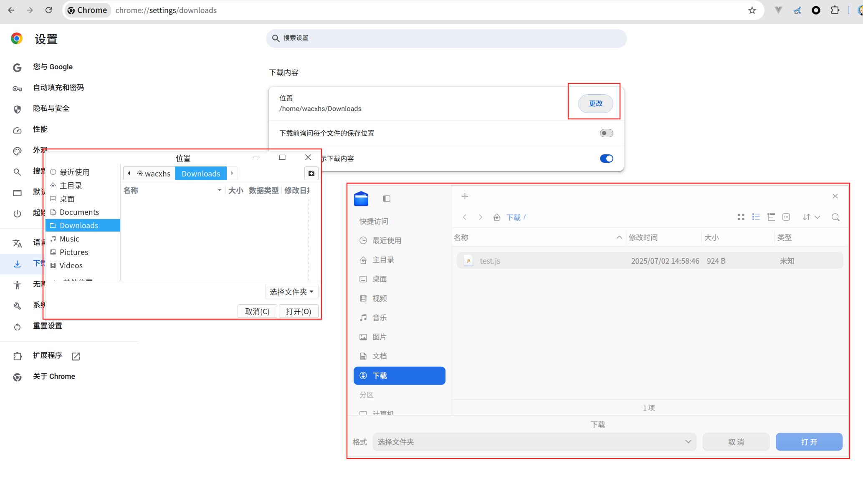The height and width of the screenshot is (504, 863).
Task: Select 桌面 in file manager quick access
Action: click(399, 279)
